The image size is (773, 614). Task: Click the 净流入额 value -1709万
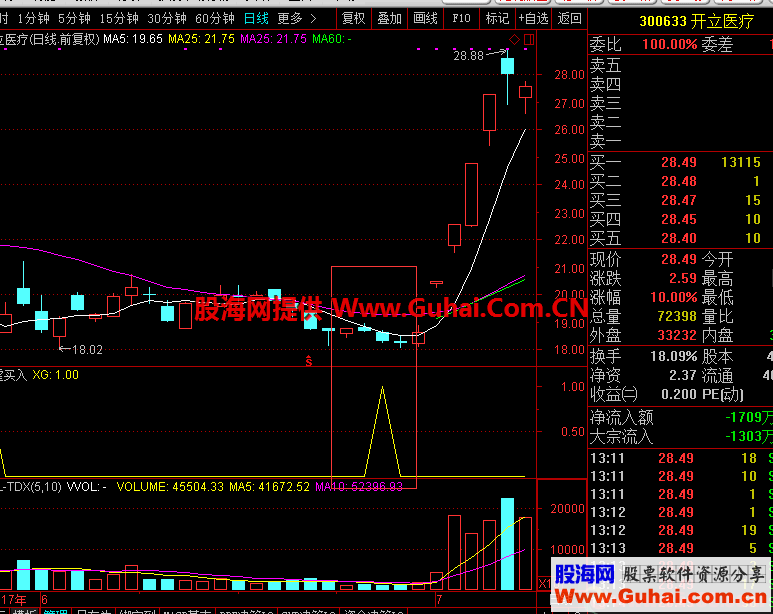pos(749,417)
